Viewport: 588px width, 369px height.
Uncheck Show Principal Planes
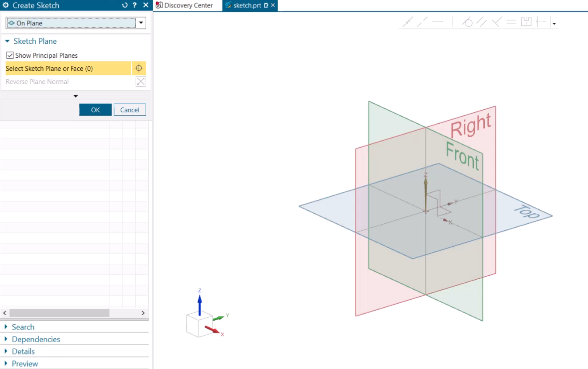click(9, 55)
